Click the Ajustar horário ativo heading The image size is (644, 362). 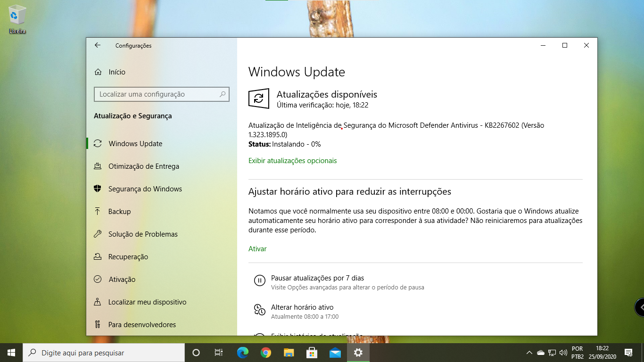350,192
